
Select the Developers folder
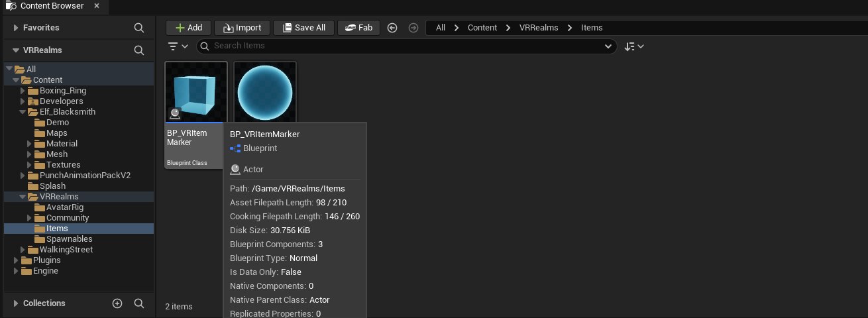pyautogui.click(x=62, y=101)
